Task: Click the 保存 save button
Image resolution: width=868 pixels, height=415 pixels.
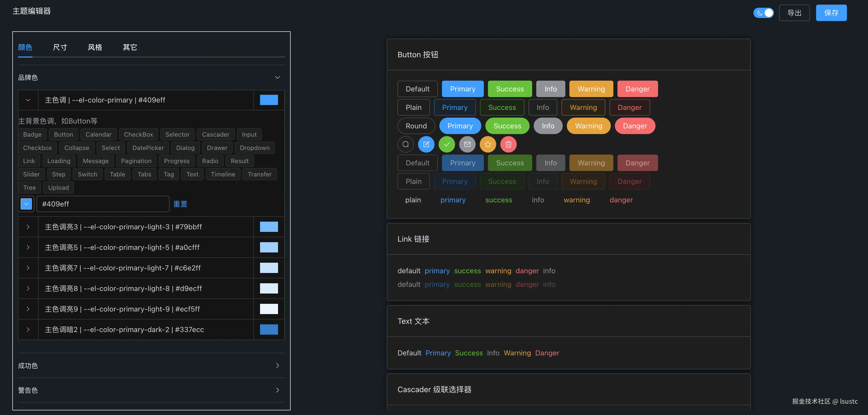Action: coord(831,13)
